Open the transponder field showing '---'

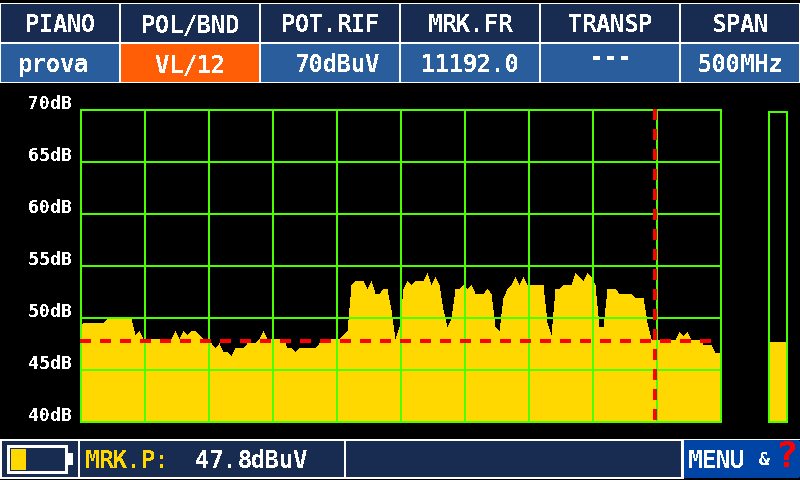point(610,63)
